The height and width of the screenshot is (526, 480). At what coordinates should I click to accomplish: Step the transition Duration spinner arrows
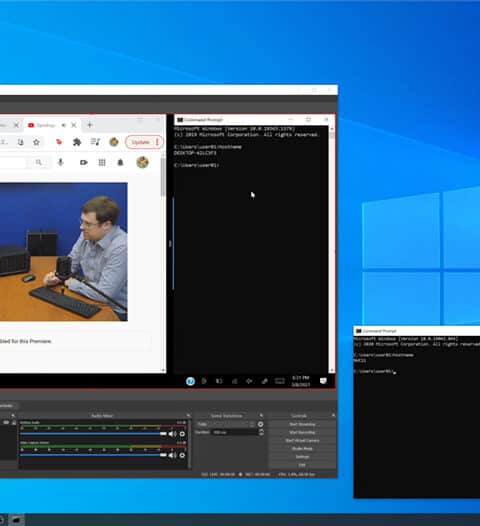point(261,432)
